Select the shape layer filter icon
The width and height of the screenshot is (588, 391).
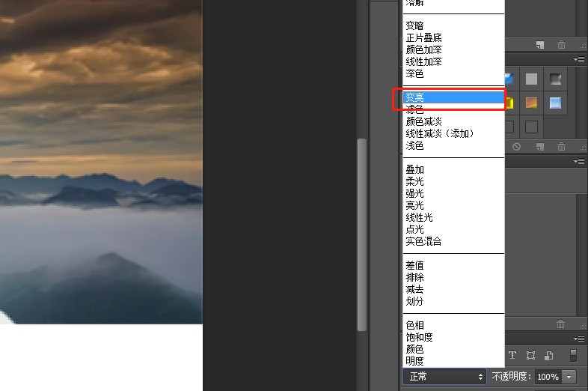(530, 355)
